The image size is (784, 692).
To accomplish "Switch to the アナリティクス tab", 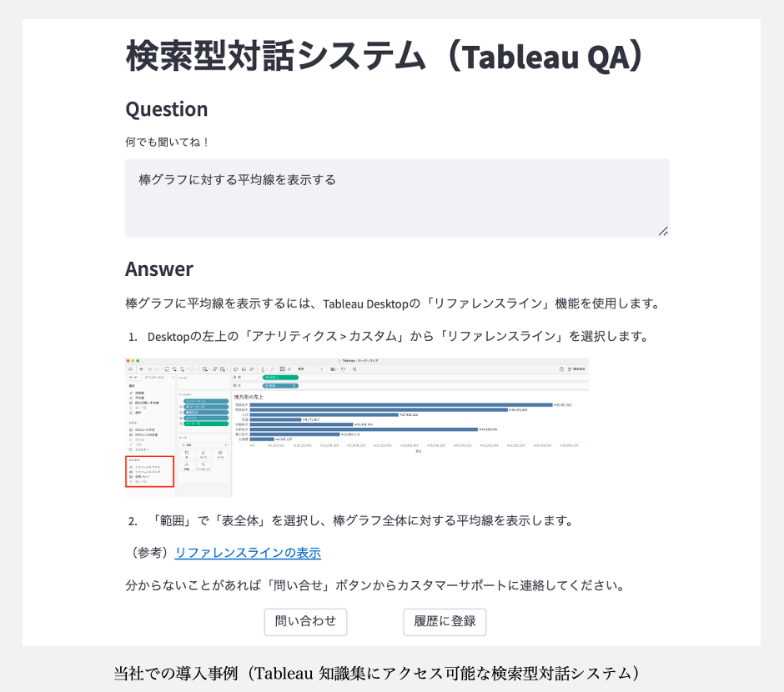I will tap(154, 378).
